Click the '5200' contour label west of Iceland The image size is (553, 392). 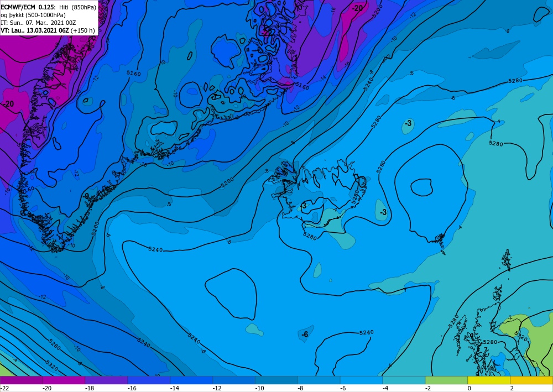point(227,182)
